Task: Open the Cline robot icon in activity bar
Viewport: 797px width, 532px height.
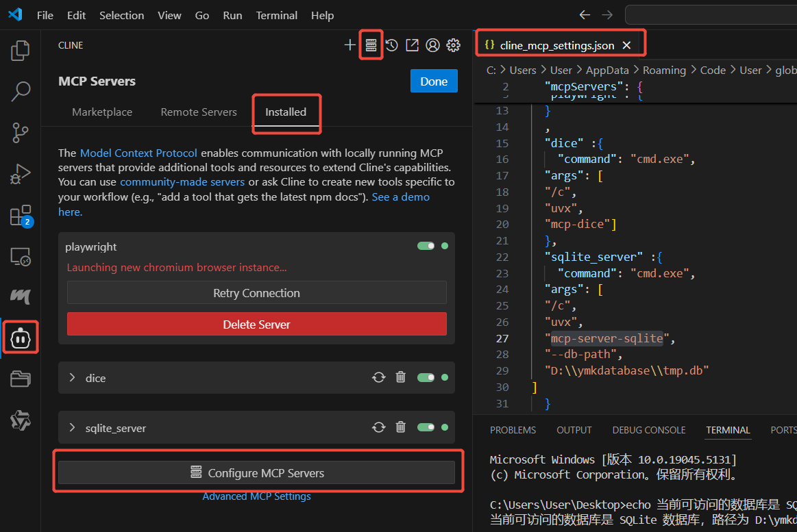Action: [x=21, y=338]
